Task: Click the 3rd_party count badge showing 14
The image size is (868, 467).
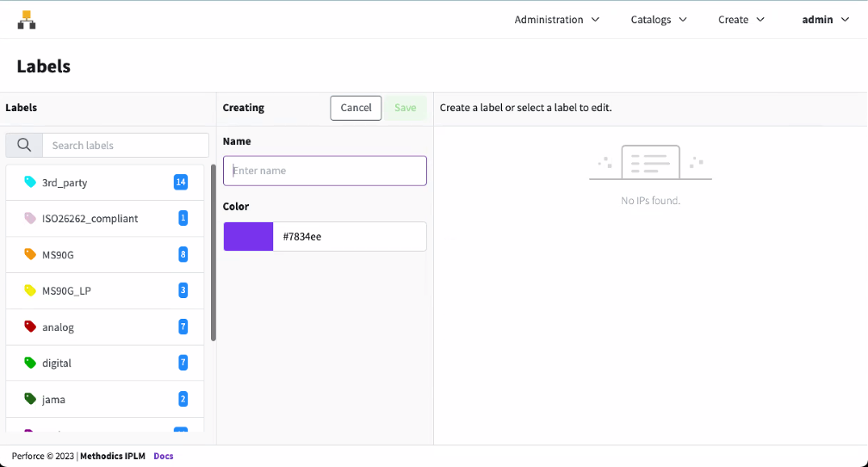Action: 181,182
